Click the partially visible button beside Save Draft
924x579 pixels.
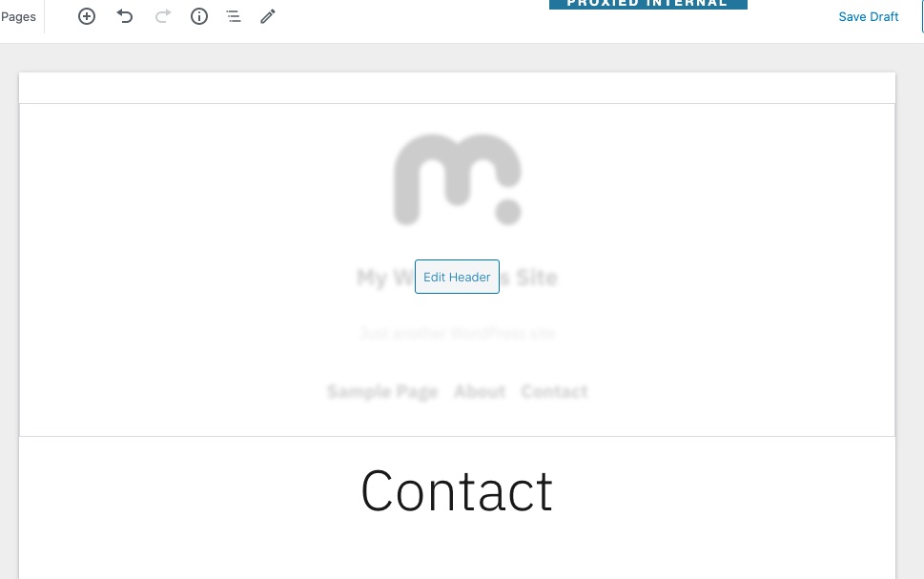coord(922,16)
